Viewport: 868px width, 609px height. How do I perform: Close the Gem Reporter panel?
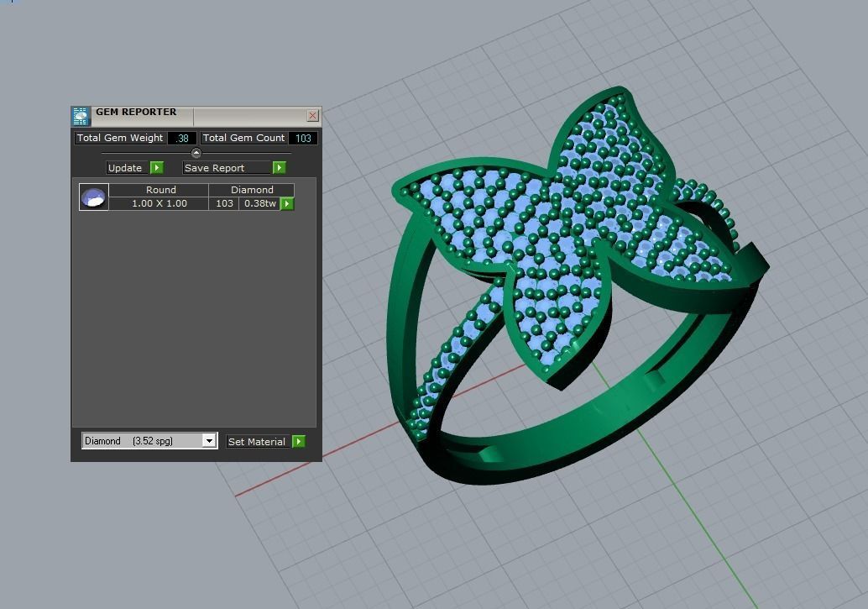click(x=313, y=115)
